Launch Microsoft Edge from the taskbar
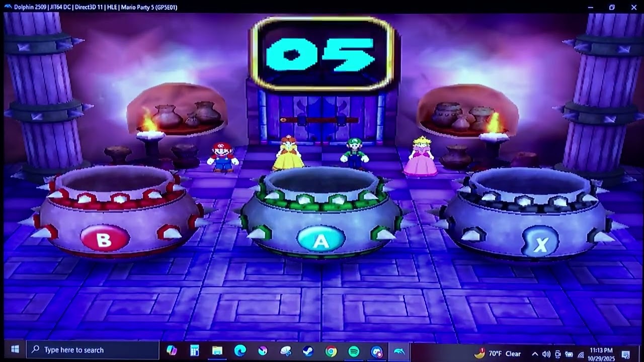Viewport: 644px width, 362px height. pyautogui.click(x=240, y=350)
